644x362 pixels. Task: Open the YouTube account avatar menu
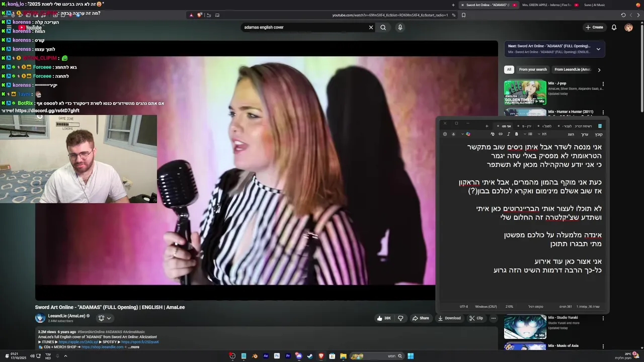(628, 27)
